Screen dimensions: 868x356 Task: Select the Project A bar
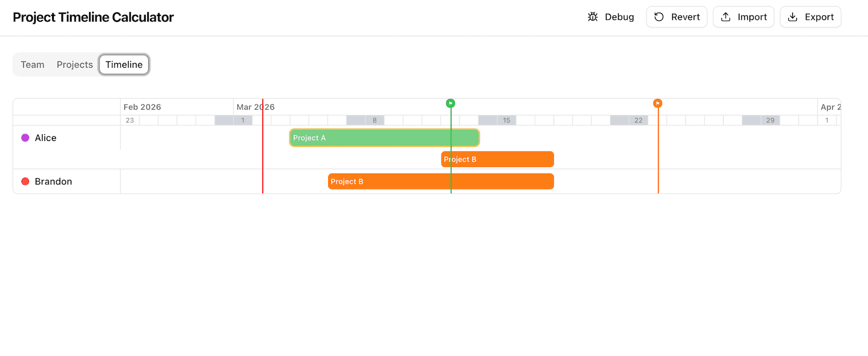pos(384,138)
